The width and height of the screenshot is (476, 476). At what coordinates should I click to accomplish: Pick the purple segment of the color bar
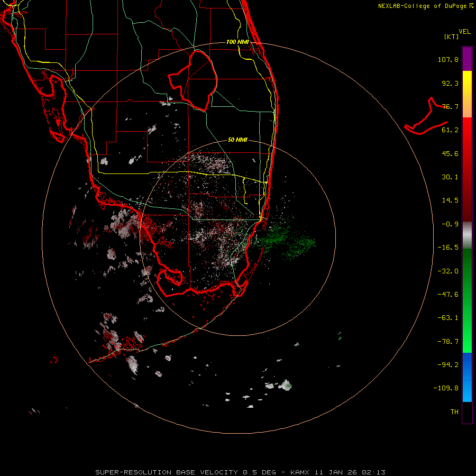[467, 59]
